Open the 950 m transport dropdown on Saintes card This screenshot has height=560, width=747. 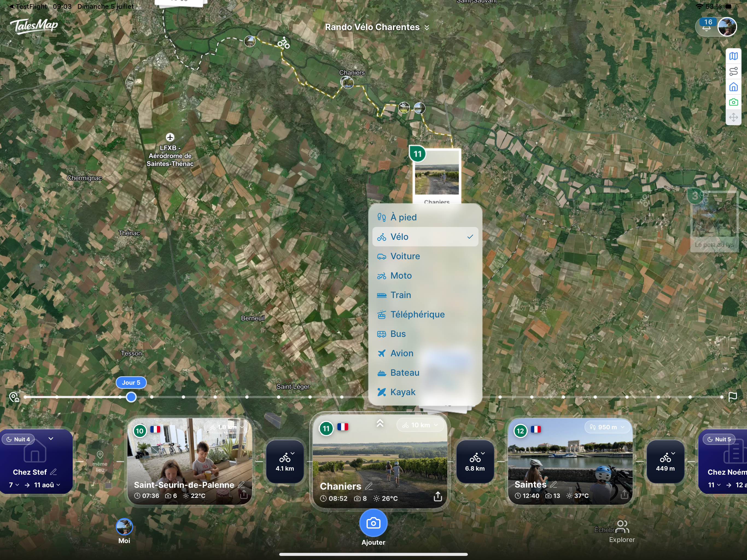tap(608, 427)
